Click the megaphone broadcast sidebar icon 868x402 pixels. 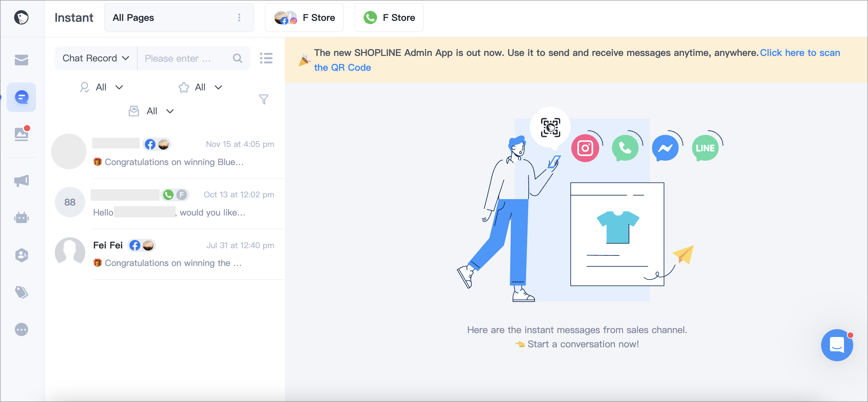21,181
